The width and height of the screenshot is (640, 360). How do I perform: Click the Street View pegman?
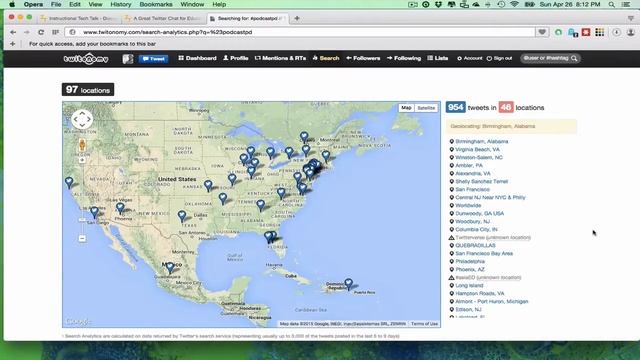click(82, 145)
